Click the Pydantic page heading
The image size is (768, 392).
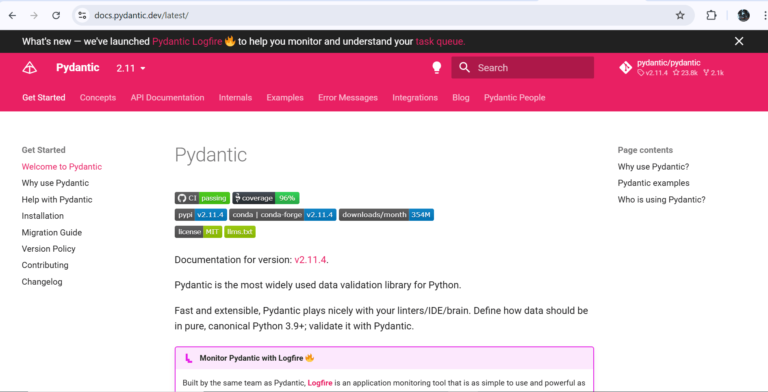(211, 155)
